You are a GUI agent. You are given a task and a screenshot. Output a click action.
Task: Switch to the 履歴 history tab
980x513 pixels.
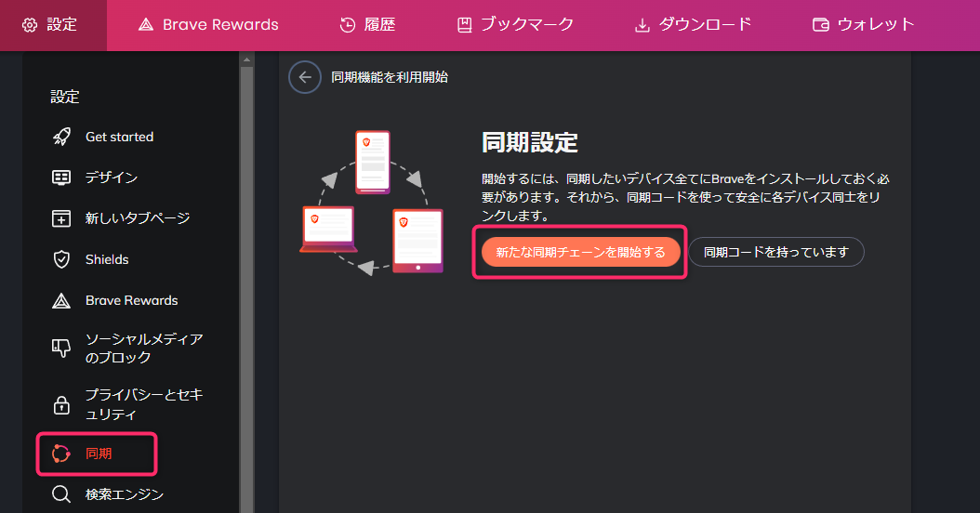tap(367, 25)
